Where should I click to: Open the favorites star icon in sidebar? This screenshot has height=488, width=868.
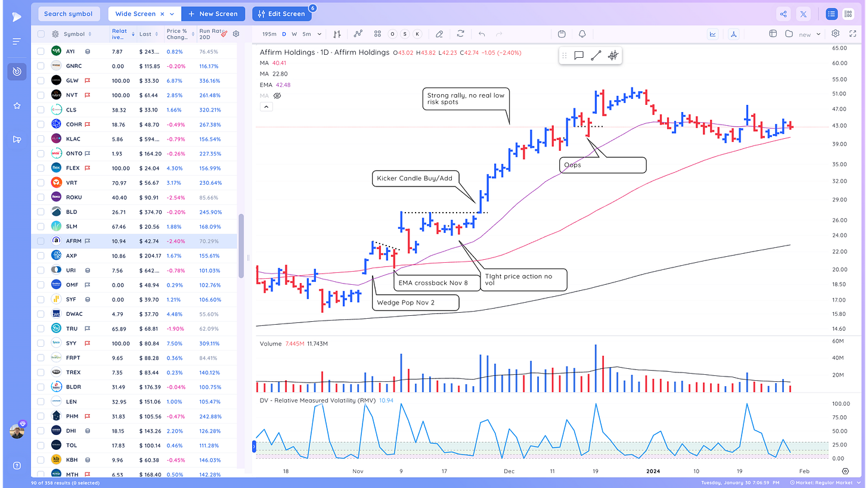tap(17, 105)
